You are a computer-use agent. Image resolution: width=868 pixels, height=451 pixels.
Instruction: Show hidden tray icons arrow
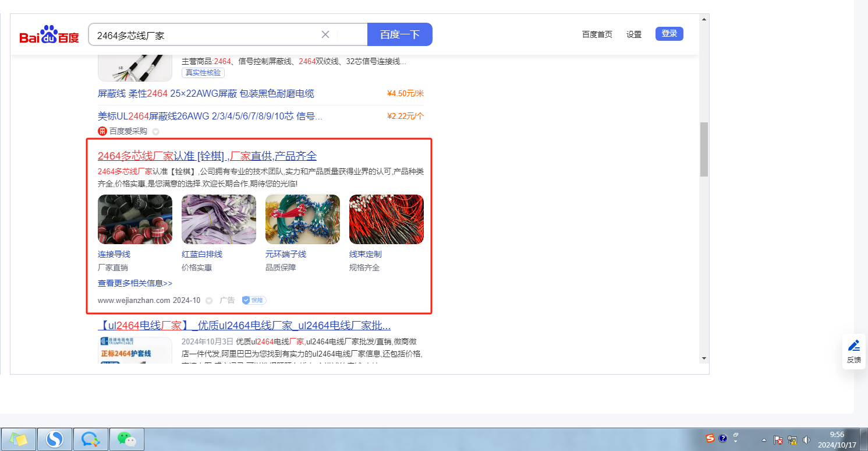764,440
